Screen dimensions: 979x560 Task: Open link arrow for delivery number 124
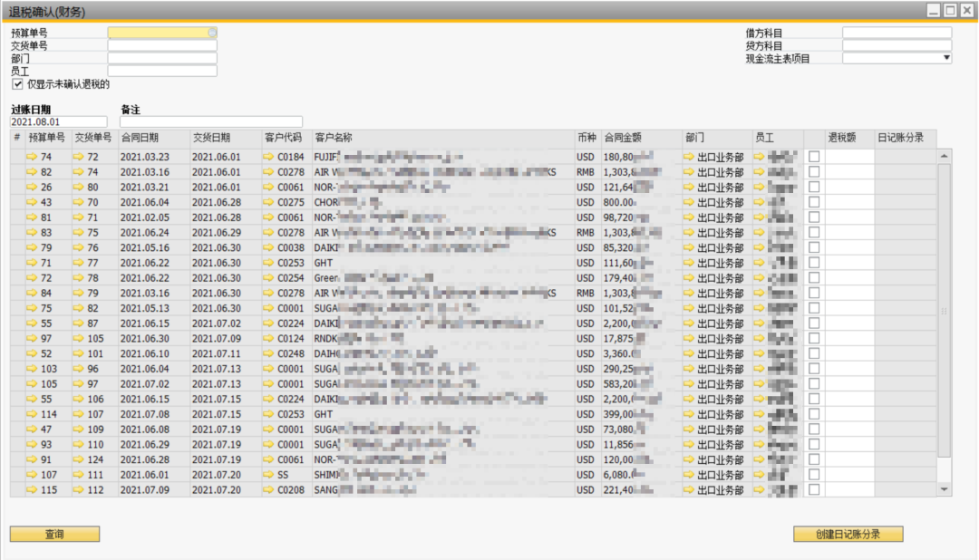tap(78, 459)
